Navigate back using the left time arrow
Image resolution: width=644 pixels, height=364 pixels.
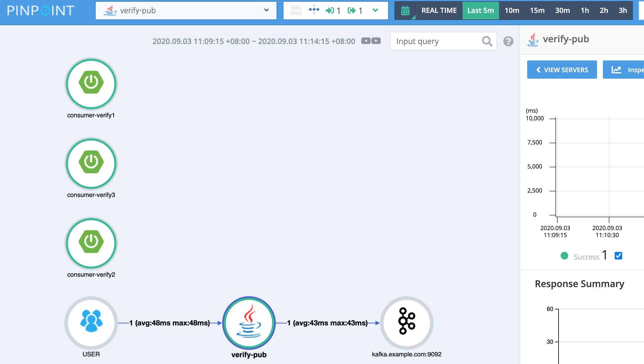(365, 41)
